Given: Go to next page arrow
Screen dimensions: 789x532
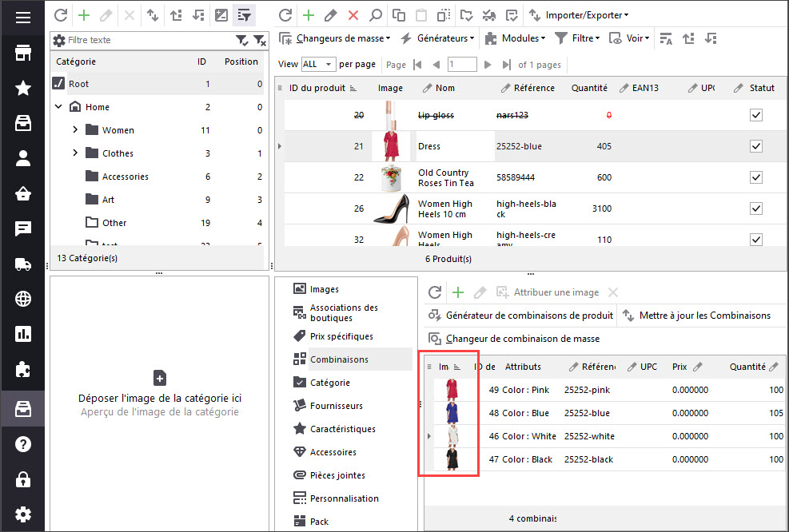Looking at the screenshot, I should 487,65.
